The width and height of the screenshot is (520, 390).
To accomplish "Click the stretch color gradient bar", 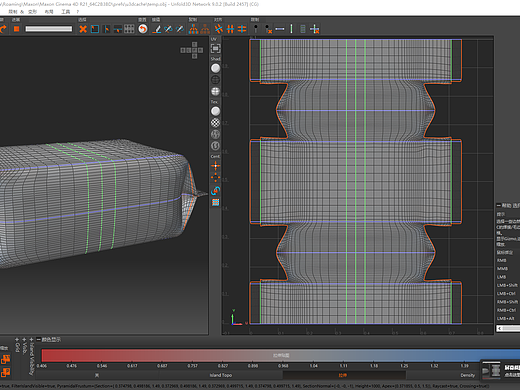I will [281, 356].
